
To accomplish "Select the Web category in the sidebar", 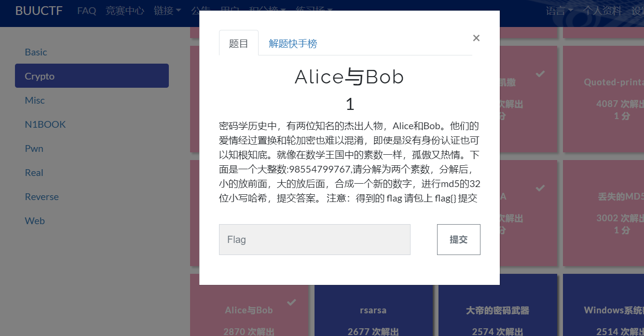I will pyautogui.click(x=34, y=220).
